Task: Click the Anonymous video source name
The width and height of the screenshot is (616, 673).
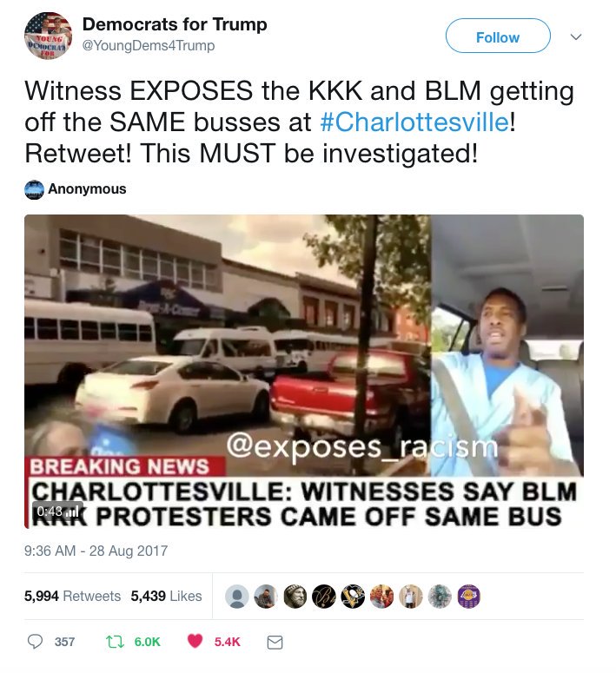Action: pyautogui.click(x=87, y=188)
